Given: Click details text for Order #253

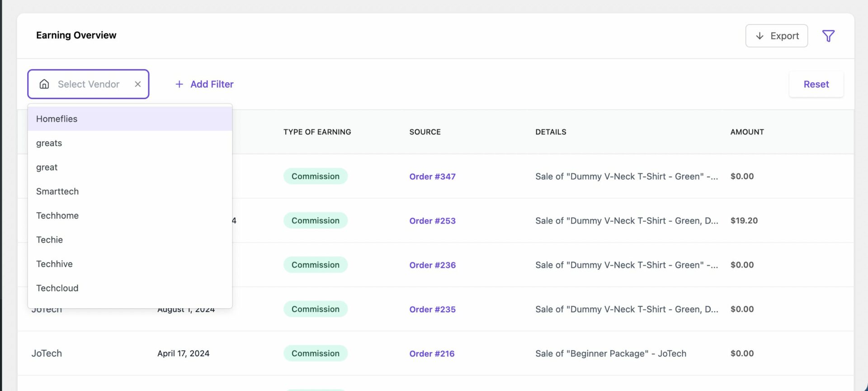Looking at the screenshot, I should (x=627, y=221).
